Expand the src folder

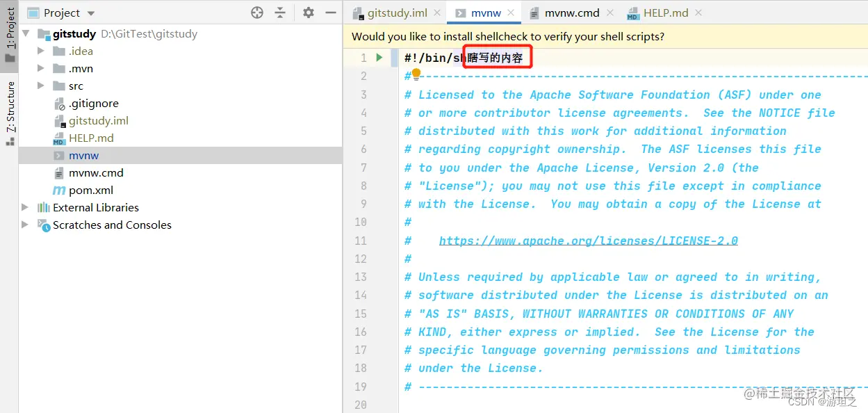click(x=41, y=86)
